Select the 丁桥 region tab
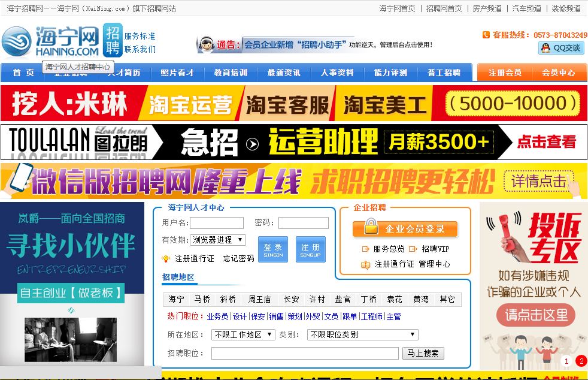The width and height of the screenshot is (588, 380). 369,299
